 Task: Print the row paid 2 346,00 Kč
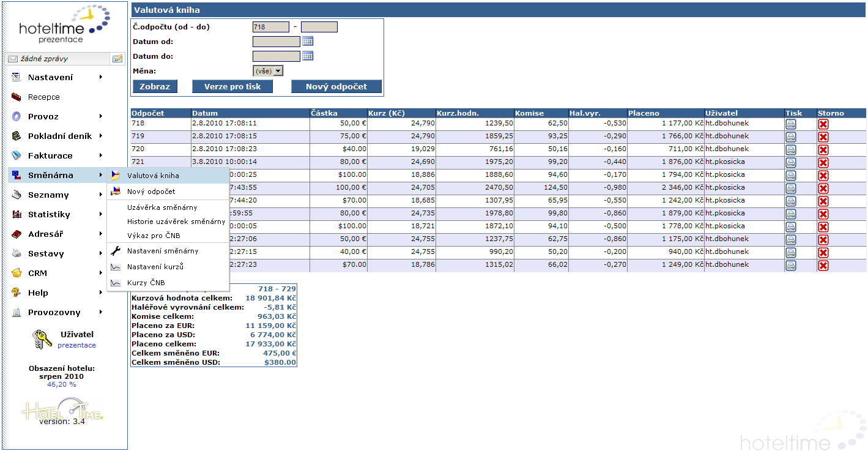tap(791, 188)
